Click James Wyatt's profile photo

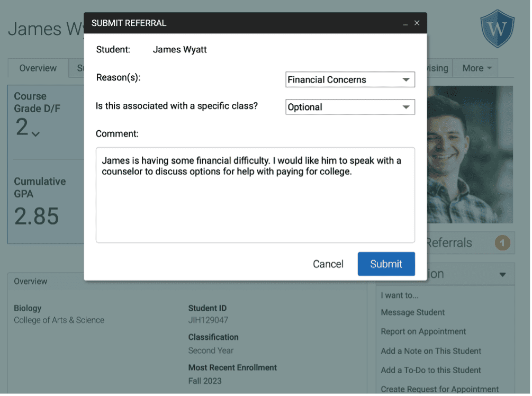[470, 155]
